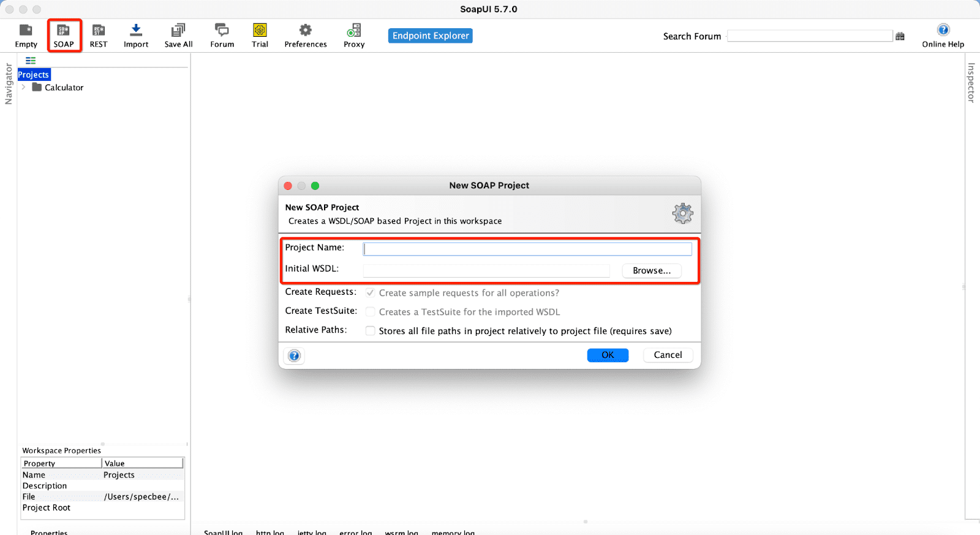Click the search forum binoculars icon

coord(900,36)
